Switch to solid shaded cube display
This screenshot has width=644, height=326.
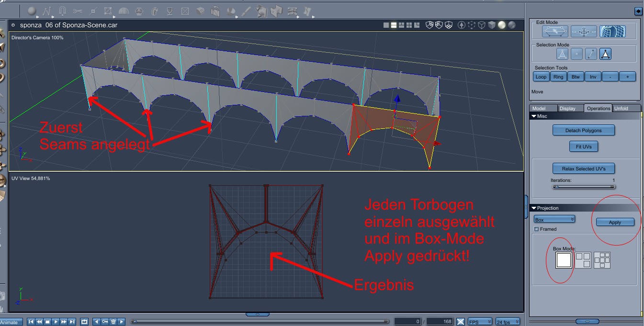[x=492, y=25]
